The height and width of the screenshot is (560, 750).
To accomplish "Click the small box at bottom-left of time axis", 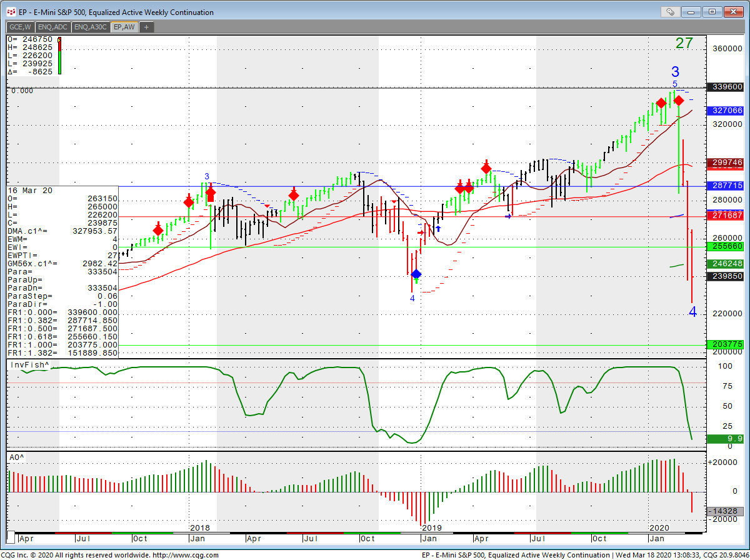I will [11, 539].
